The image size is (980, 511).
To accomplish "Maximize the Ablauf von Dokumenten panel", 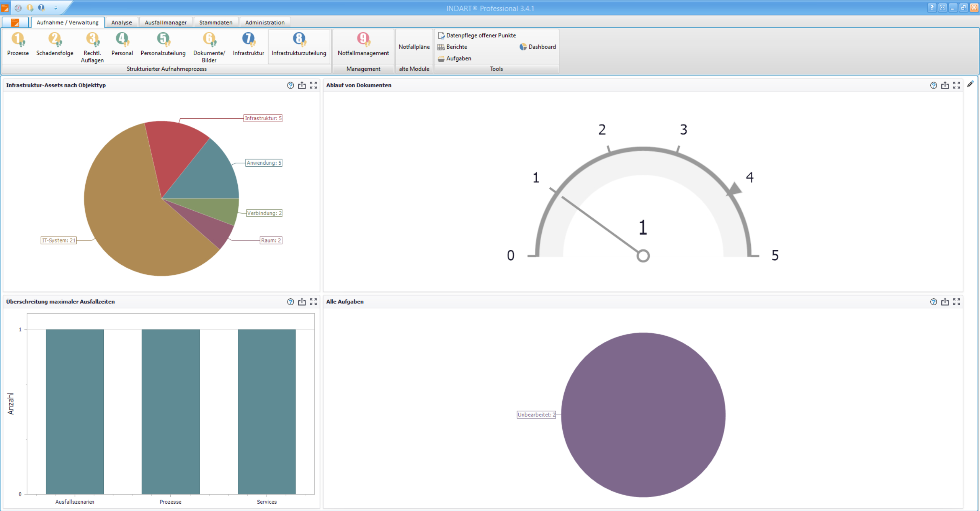I will pyautogui.click(x=956, y=85).
